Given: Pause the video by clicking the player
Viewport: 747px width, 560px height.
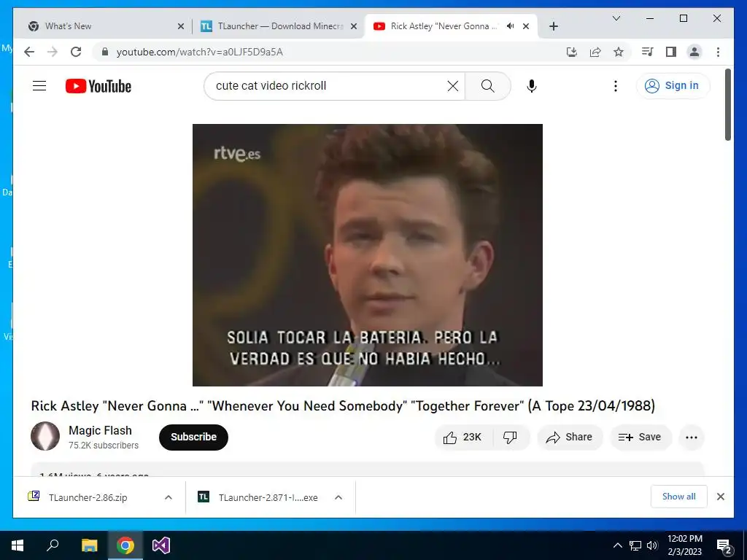Looking at the screenshot, I should (368, 254).
